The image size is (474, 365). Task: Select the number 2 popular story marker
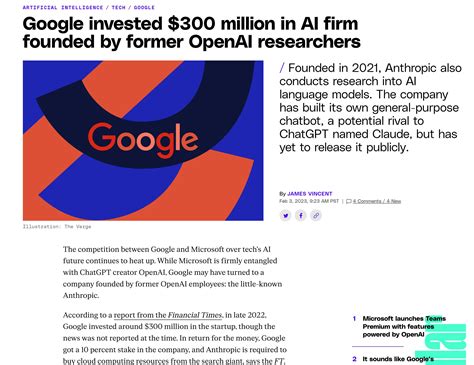click(354, 359)
